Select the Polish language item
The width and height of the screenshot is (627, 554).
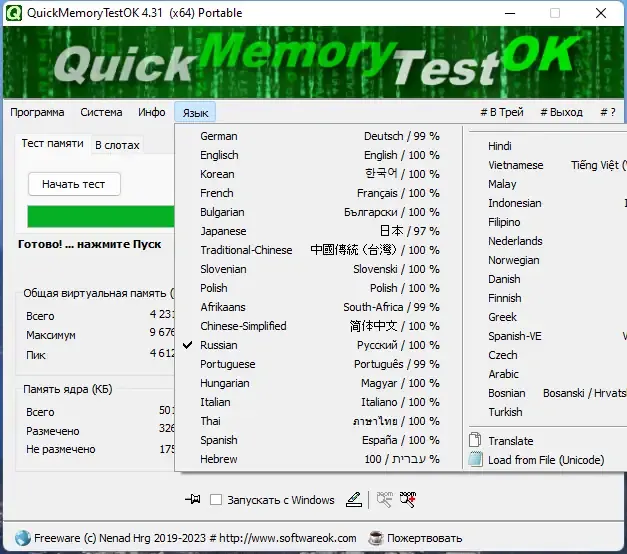tap(319, 288)
